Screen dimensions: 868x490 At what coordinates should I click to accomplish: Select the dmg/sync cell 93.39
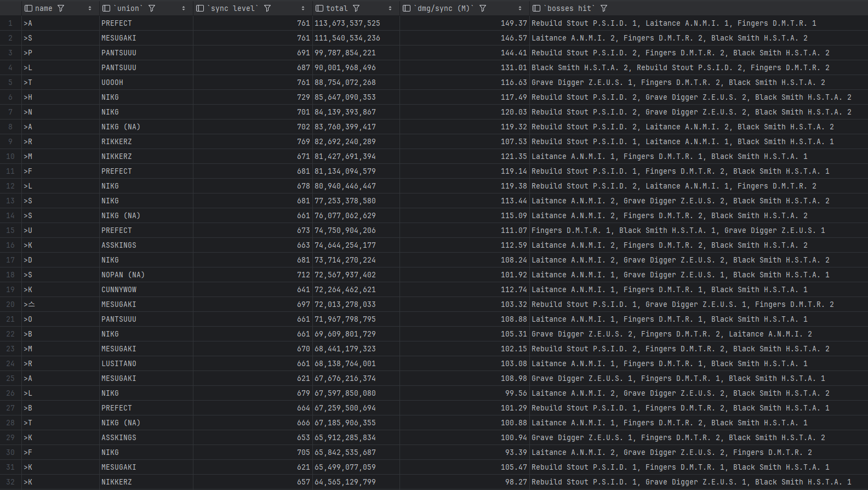coord(465,452)
